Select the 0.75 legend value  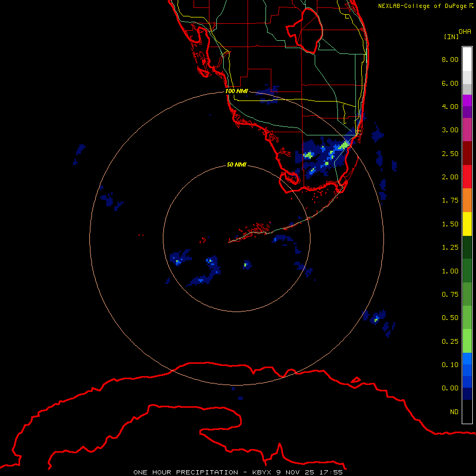tap(450, 295)
